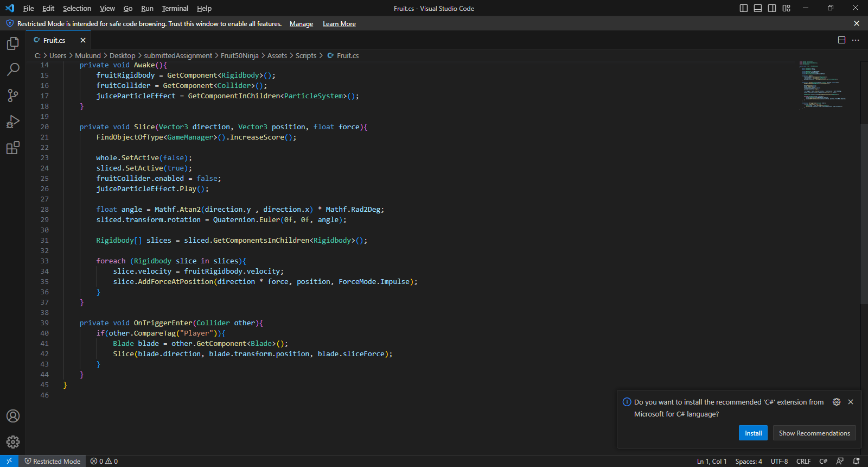Open the Selection menu
This screenshot has width=868, height=467.
point(77,8)
